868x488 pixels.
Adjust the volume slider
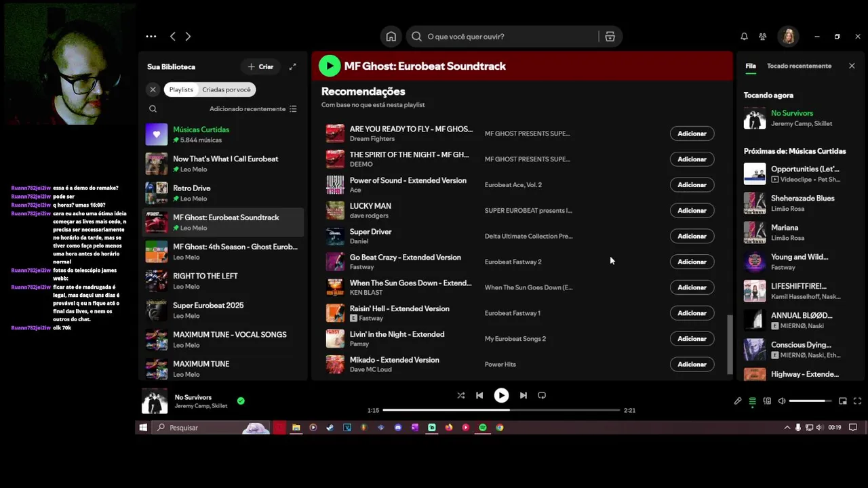[810, 401]
